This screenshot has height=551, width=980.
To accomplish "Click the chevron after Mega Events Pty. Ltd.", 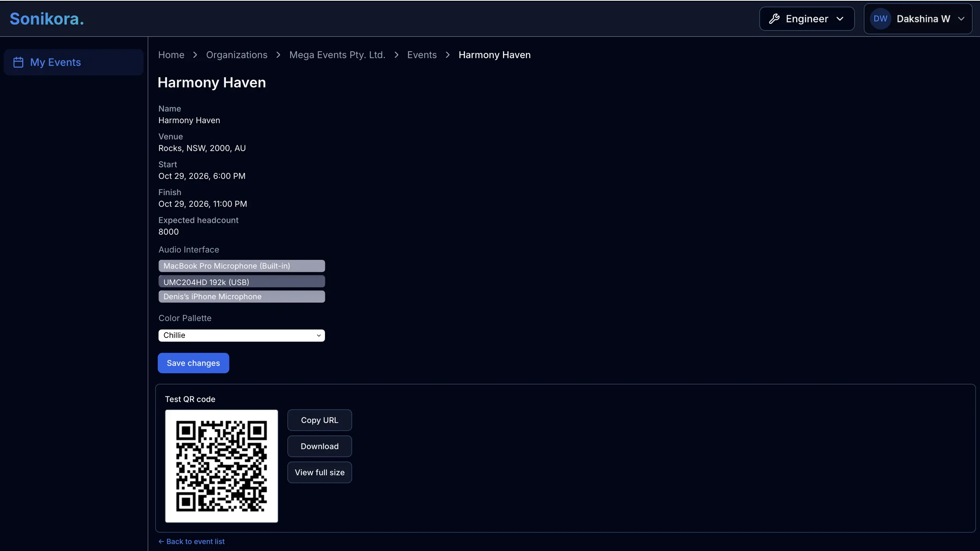I will pos(396,55).
